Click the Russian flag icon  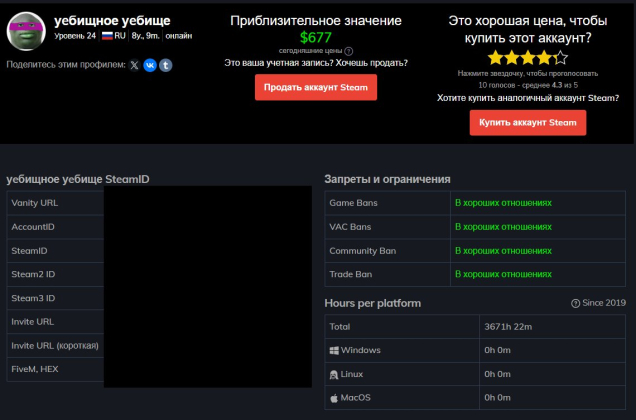click(107, 36)
